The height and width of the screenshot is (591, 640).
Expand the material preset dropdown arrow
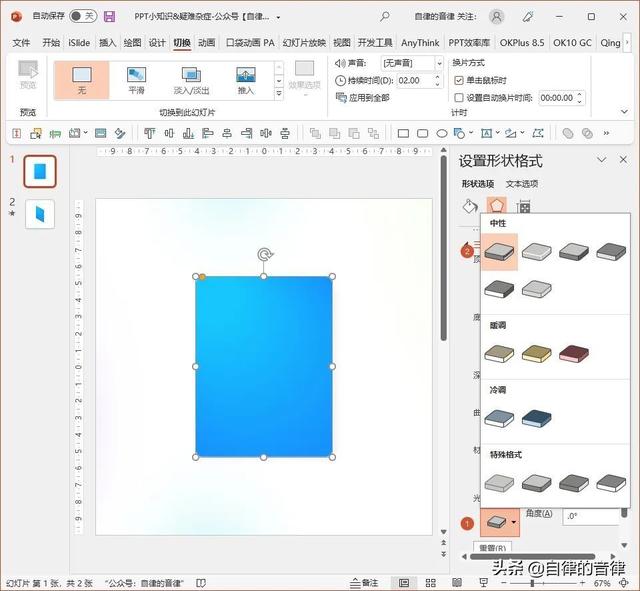coord(514,522)
